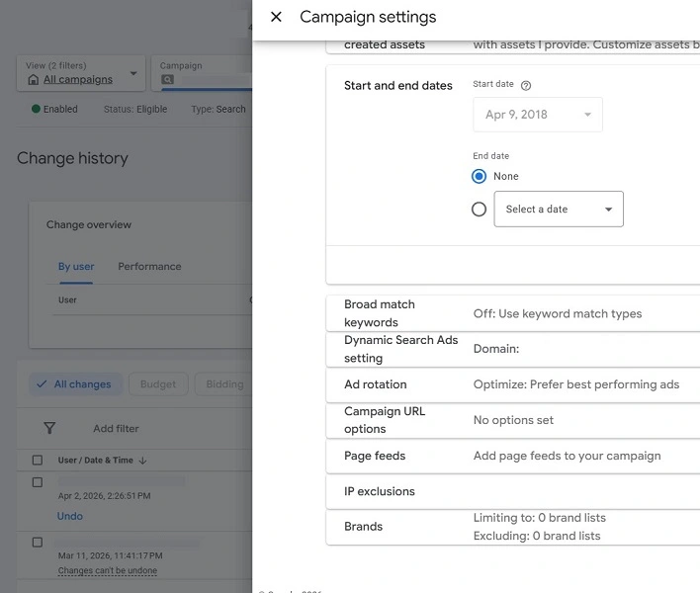Click the sort arrow beside User / Date & Time
Screen dimensions: 700x593
click(142, 461)
